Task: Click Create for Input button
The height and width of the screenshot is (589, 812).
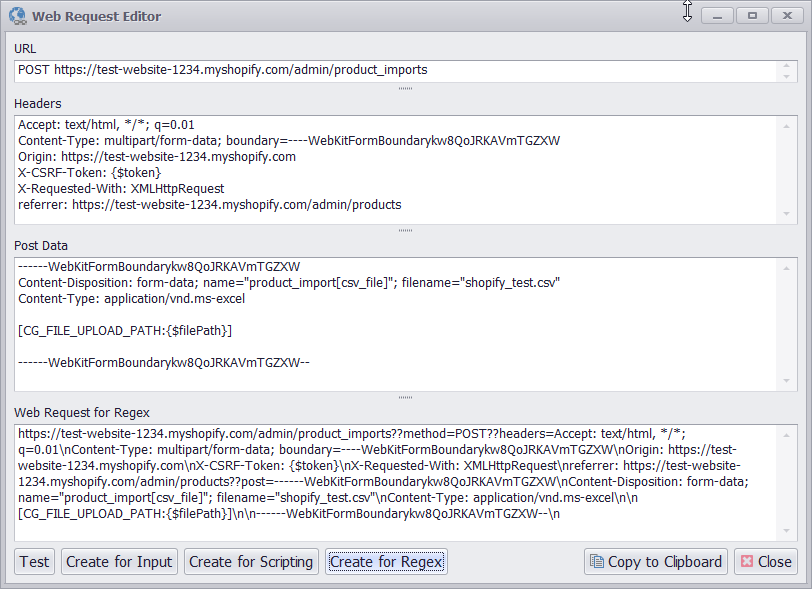Action: coord(119,562)
